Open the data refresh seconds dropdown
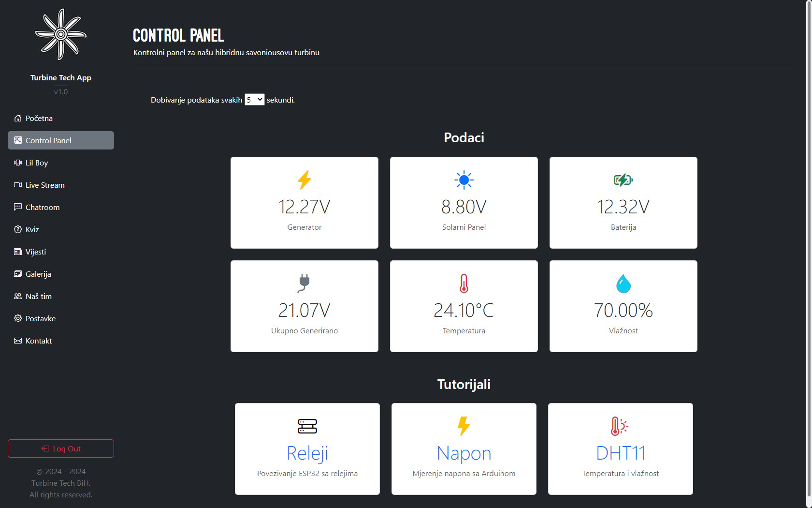This screenshot has height=508, width=812. point(255,100)
